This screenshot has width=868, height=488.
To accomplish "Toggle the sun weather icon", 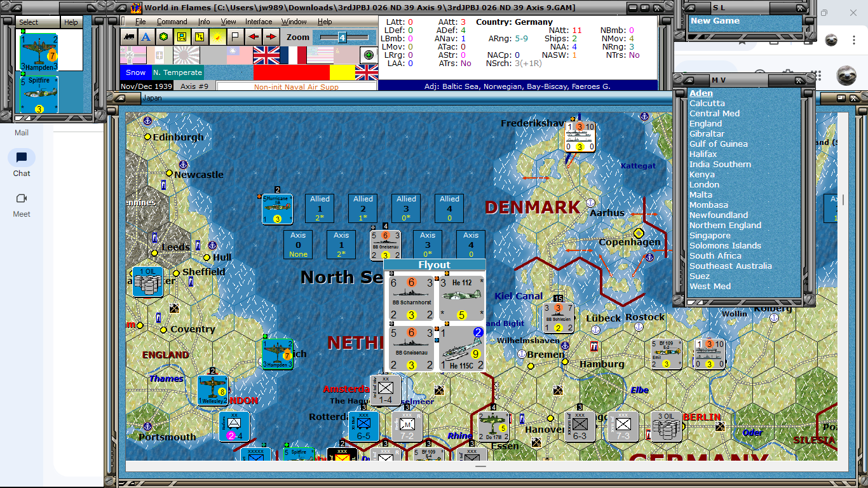I will point(217,37).
